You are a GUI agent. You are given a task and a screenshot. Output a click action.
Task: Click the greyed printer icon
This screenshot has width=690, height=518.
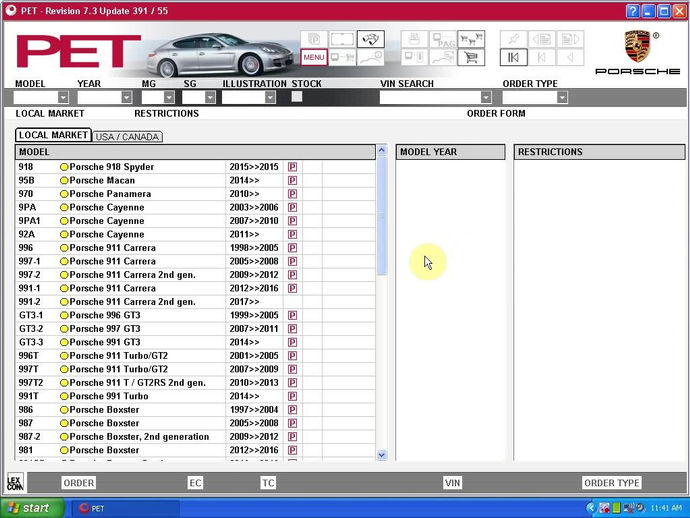(414, 39)
